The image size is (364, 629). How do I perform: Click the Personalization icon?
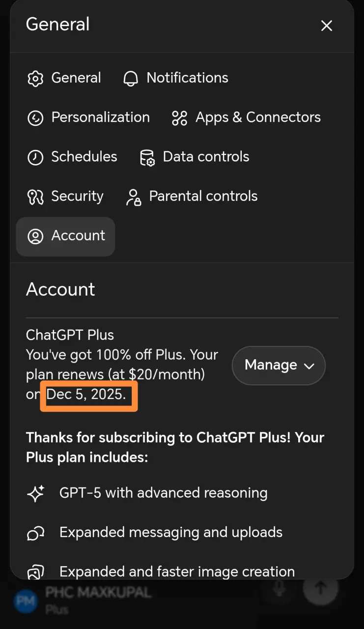pyautogui.click(x=35, y=118)
